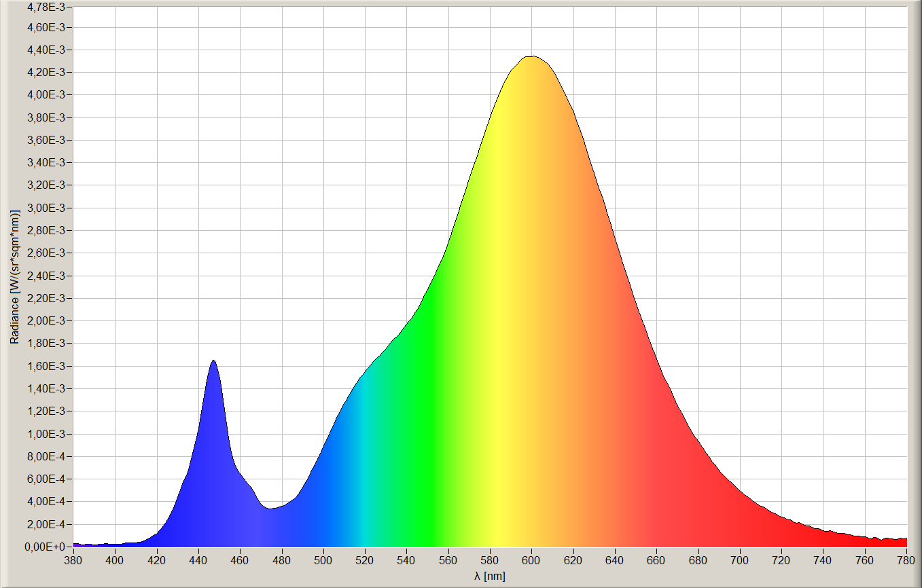Click the 700 x-axis tick label
This screenshot has height=588, width=922.
pos(740,560)
